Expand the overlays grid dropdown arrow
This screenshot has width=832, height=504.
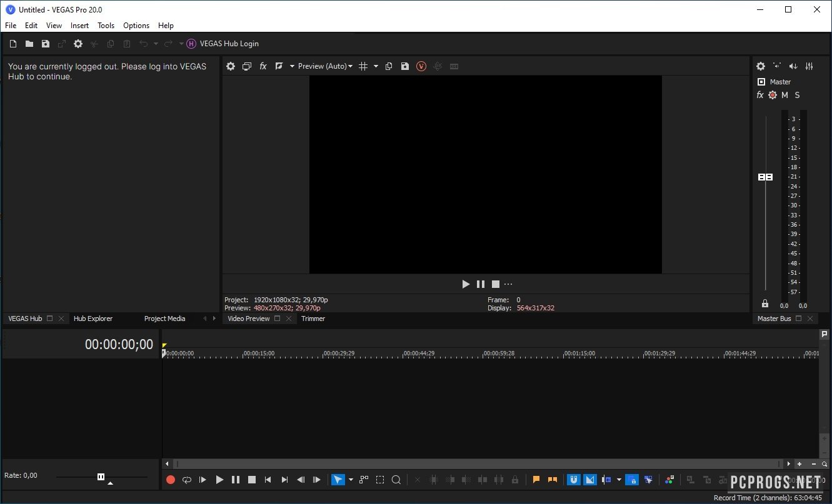pos(376,66)
